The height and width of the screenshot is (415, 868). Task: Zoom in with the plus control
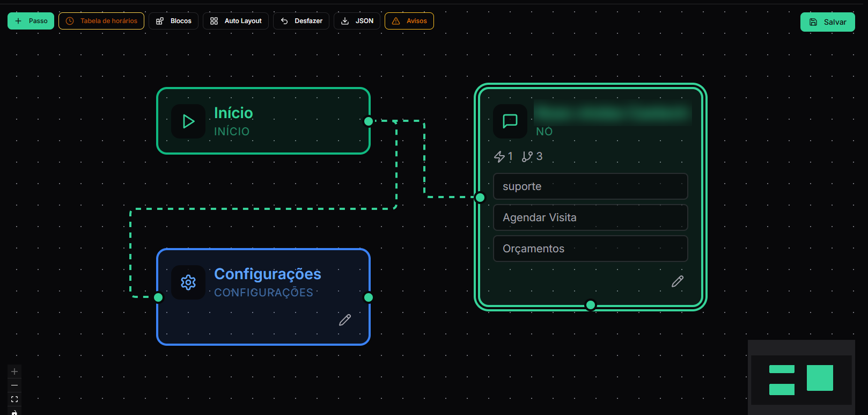[14, 372]
